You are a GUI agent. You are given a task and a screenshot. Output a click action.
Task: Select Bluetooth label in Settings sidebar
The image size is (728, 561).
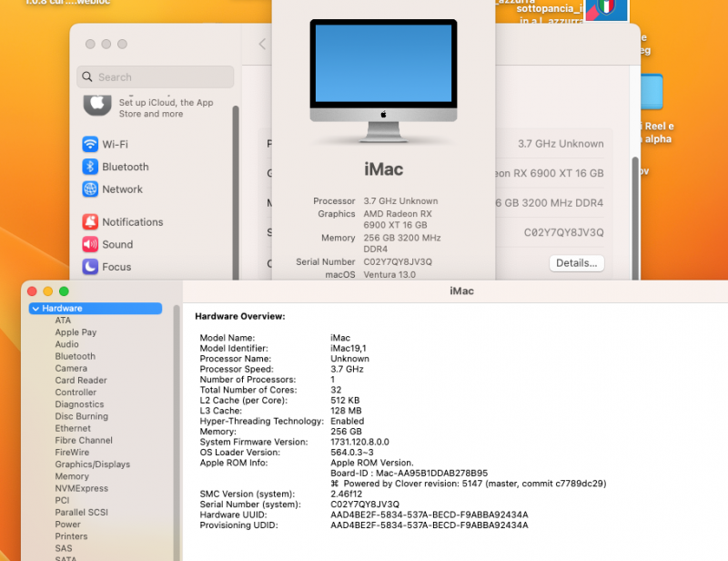click(x=126, y=167)
